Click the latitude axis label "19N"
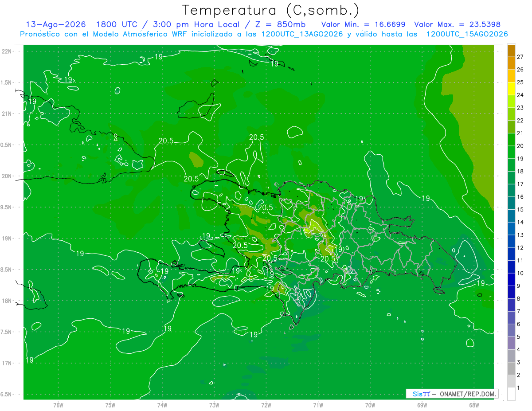The height and width of the screenshot is (411, 532). (7, 239)
